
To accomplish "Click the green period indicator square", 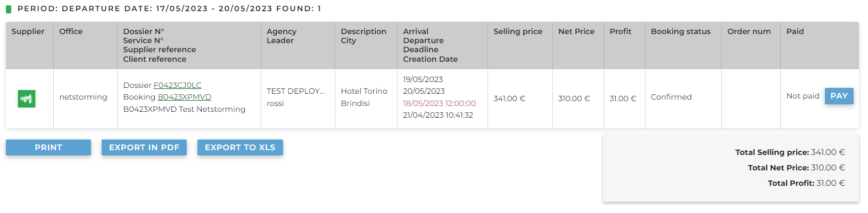I will (x=9, y=9).
